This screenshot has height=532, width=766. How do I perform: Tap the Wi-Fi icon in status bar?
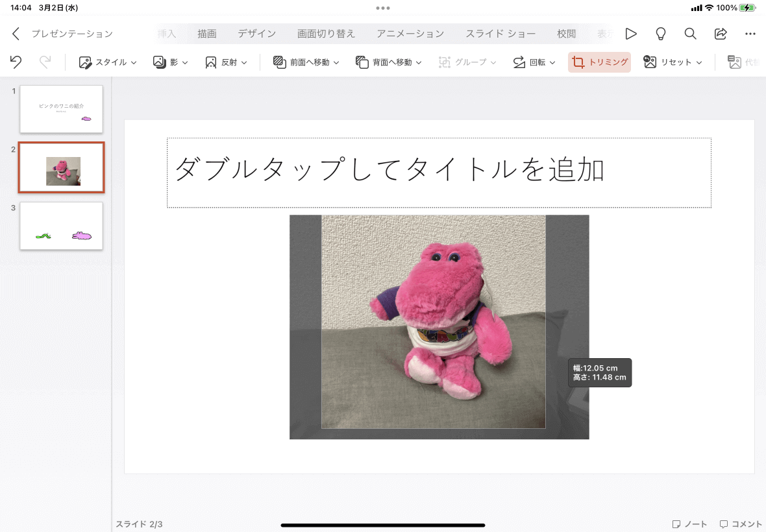coord(710,8)
